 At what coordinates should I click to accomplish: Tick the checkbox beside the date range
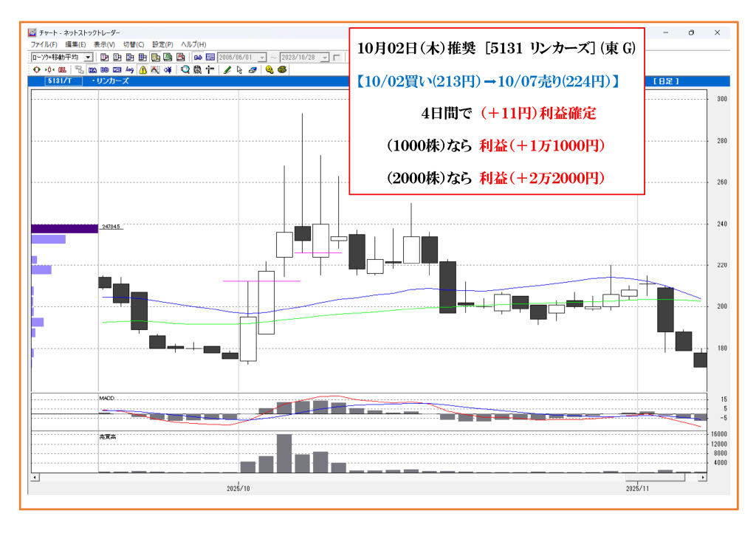coord(337,57)
